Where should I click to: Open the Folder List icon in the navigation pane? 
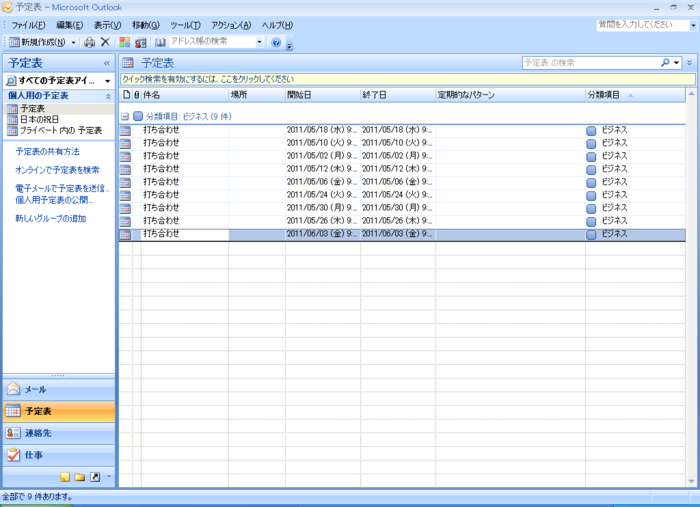(x=80, y=477)
